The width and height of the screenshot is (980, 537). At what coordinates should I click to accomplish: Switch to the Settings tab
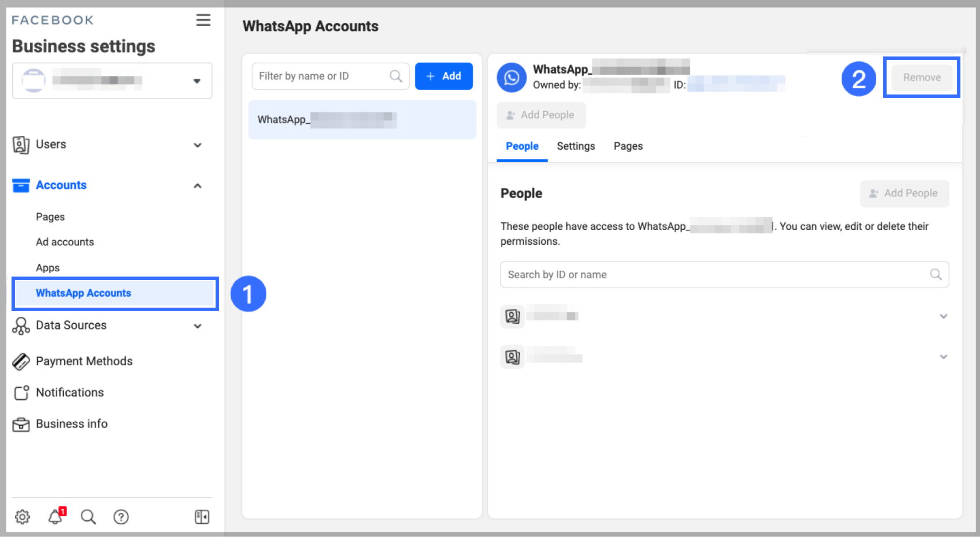(x=576, y=146)
